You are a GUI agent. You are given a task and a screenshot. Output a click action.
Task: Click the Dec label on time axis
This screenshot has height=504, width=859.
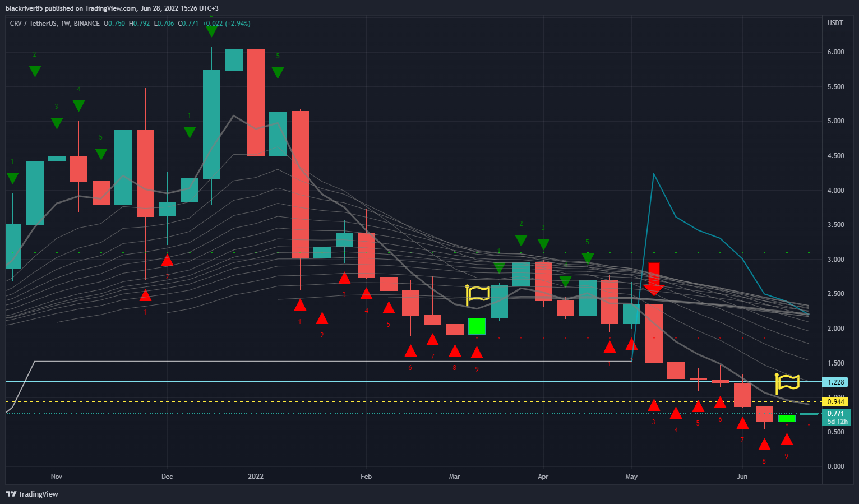tap(167, 477)
